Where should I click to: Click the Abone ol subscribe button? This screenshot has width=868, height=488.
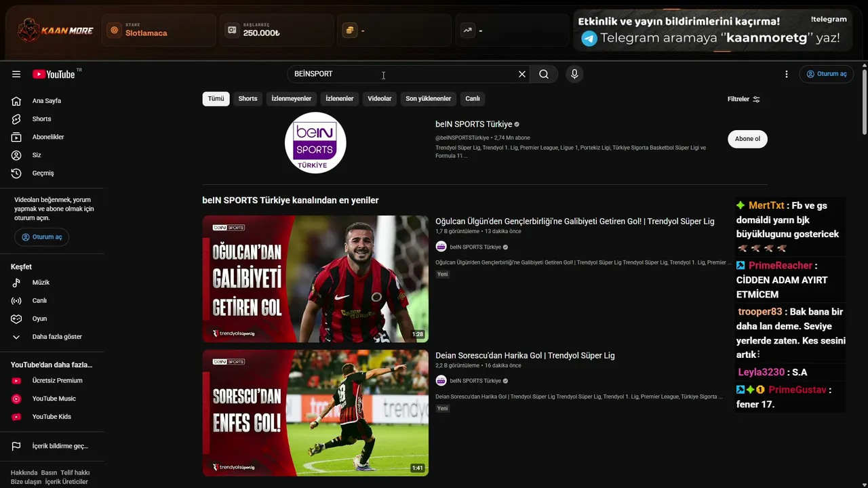747,139
